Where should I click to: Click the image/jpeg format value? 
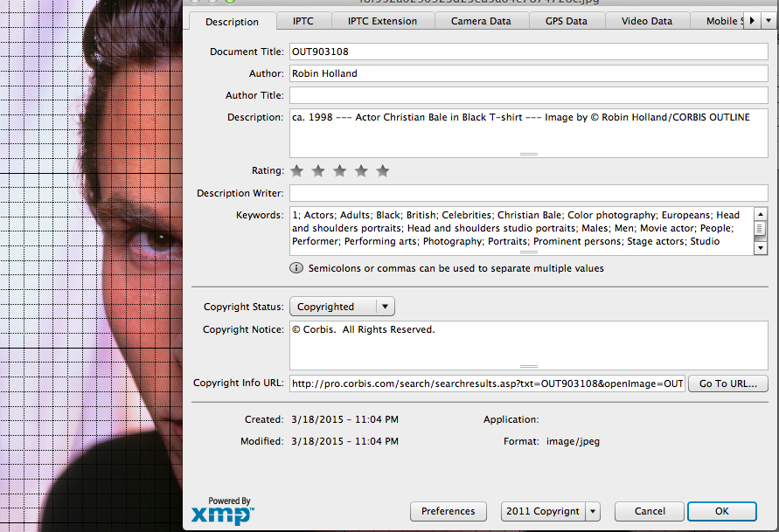(573, 441)
